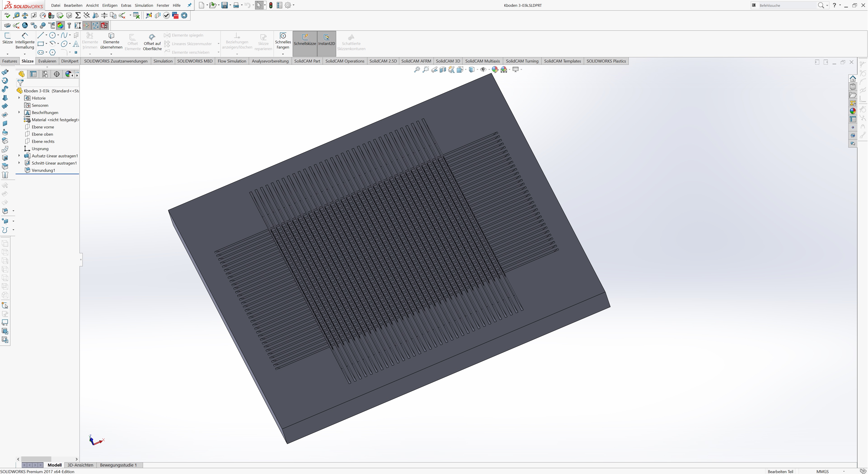The height and width of the screenshot is (474, 868).
Task: Switch to Bewegungsstudie 1 tab
Action: tap(118, 465)
